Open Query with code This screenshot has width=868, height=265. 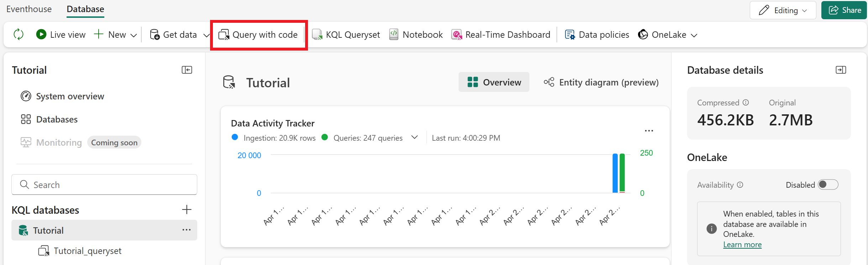pos(258,35)
